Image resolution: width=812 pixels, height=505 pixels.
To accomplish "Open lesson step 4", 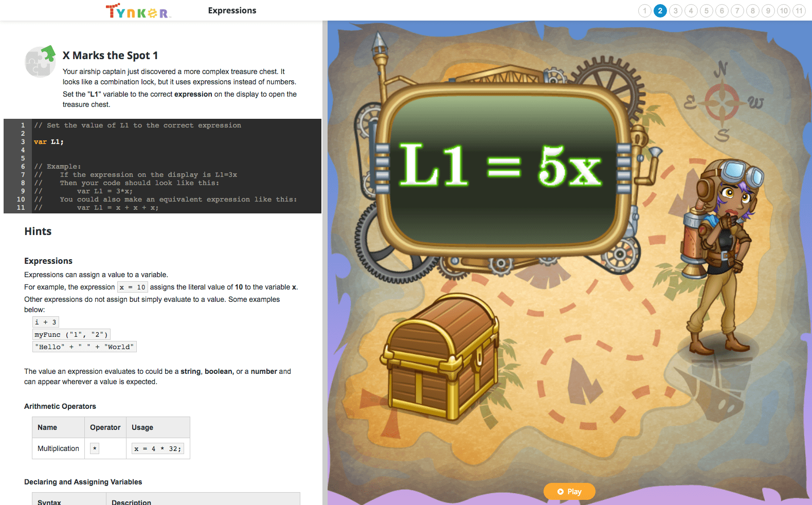I will click(691, 11).
